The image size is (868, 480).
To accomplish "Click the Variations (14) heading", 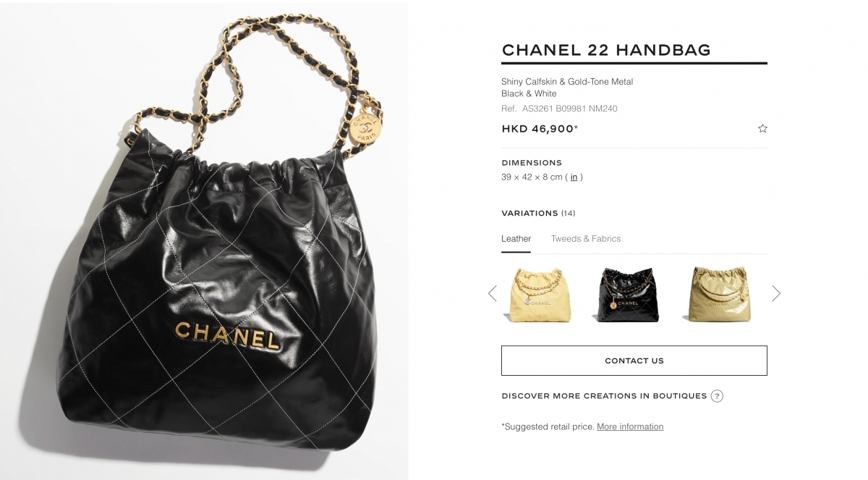I will pos(538,214).
